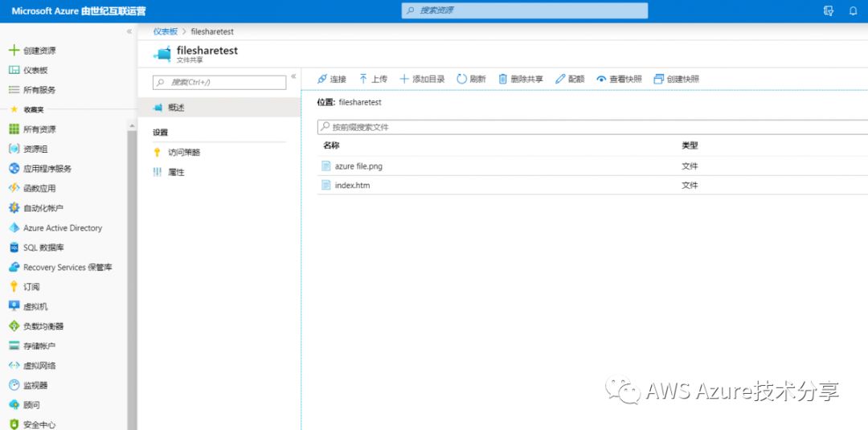Click 刷新 refresh toolbar button
868x430 pixels.
point(471,79)
